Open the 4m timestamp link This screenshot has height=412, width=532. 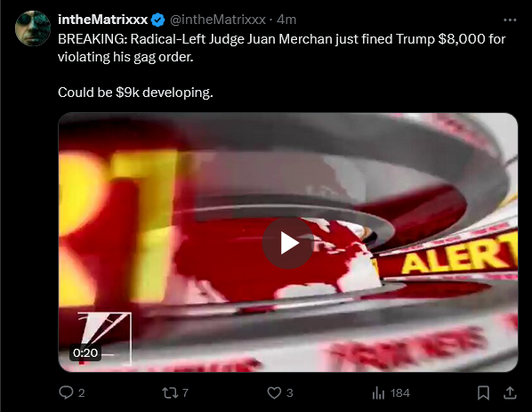[286, 20]
